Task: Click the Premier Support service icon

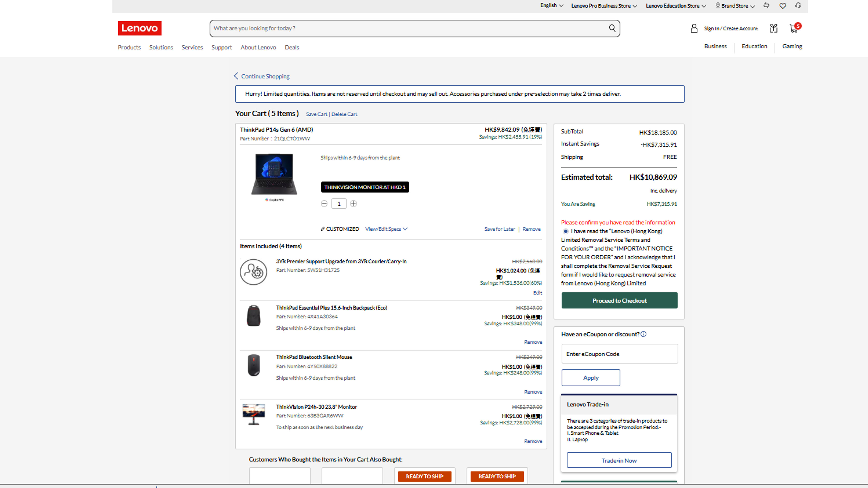Action: coord(253,272)
